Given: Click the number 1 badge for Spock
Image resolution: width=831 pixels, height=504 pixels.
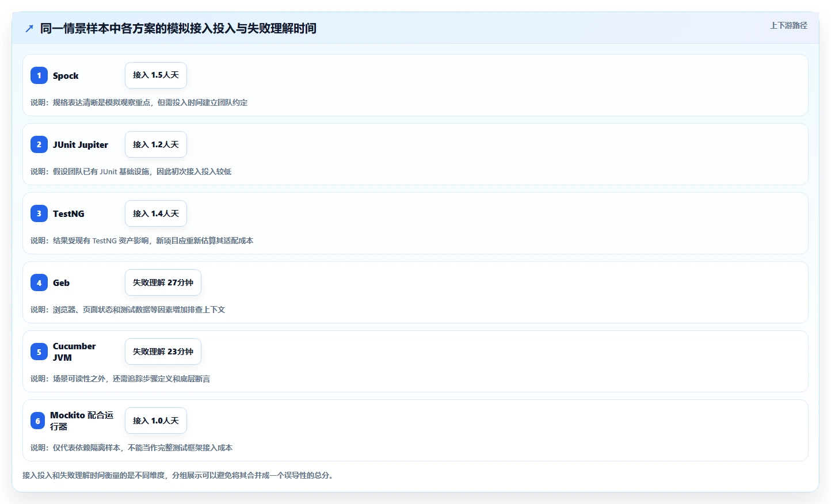Looking at the screenshot, I should [x=39, y=75].
